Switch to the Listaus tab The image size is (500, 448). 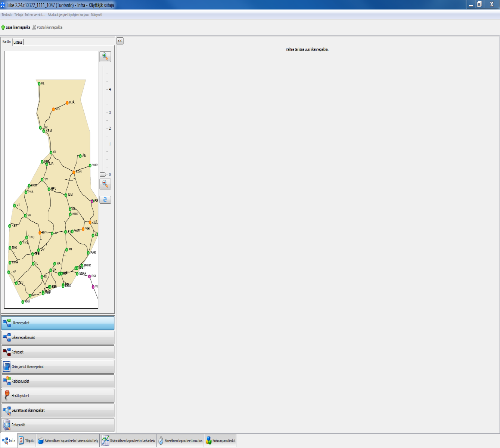[x=18, y=42]
